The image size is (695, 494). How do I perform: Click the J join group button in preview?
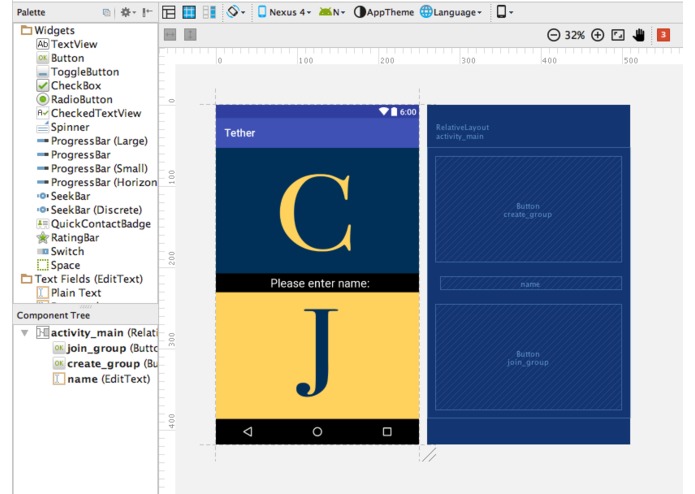(x=317, y=356)
